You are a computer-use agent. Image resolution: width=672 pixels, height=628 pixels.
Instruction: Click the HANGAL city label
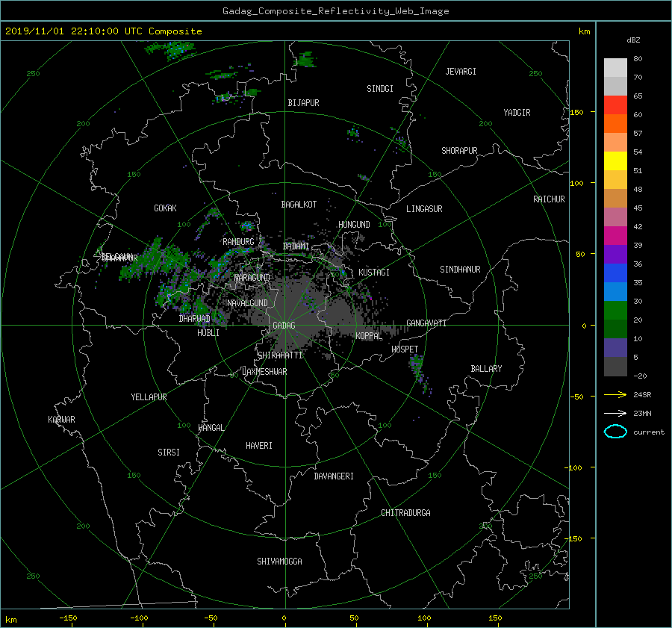point(211,428)
